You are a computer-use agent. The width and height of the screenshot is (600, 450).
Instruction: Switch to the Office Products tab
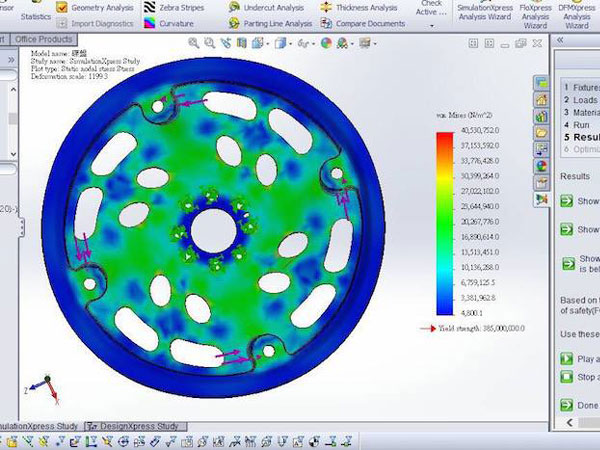46,38
